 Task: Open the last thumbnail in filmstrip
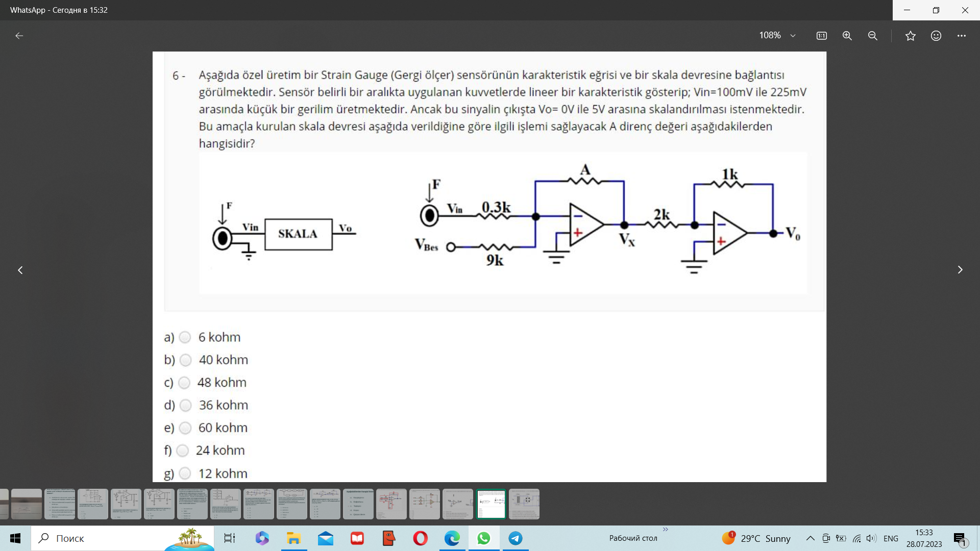click(x=524, y=504)
